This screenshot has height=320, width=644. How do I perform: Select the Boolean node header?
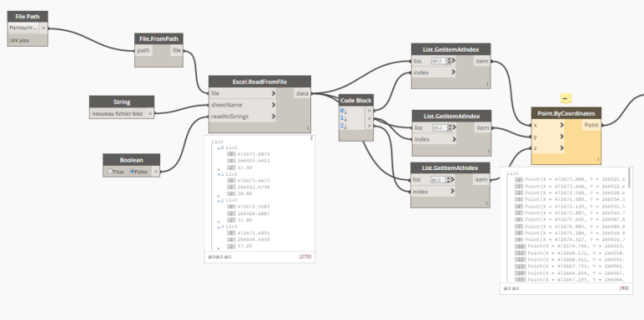tap(132, 160)
